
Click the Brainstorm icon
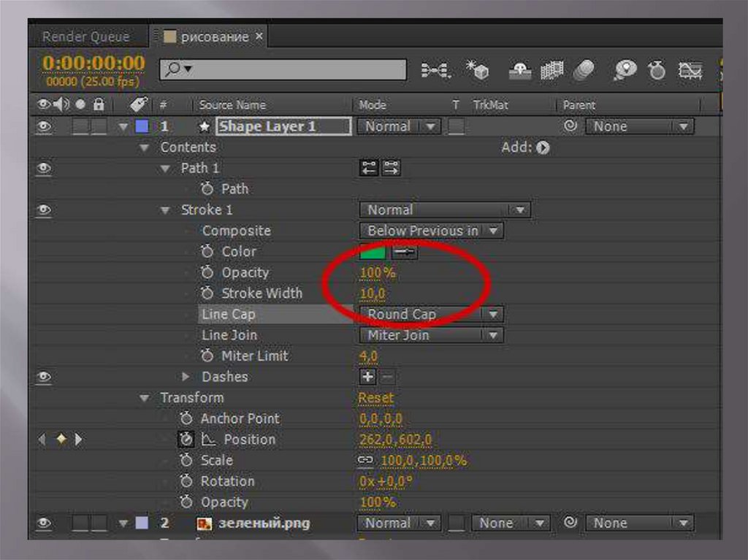coord(625,70)
